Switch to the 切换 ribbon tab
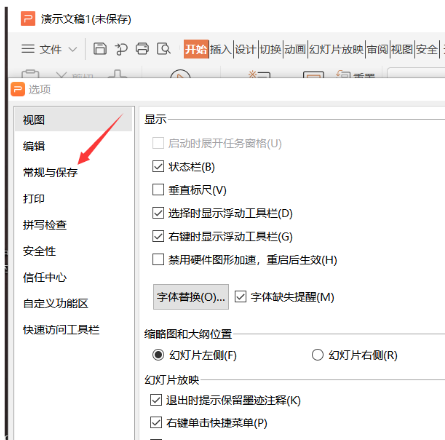The height and width of the screenshot is (440, 445). click(270, 49)
